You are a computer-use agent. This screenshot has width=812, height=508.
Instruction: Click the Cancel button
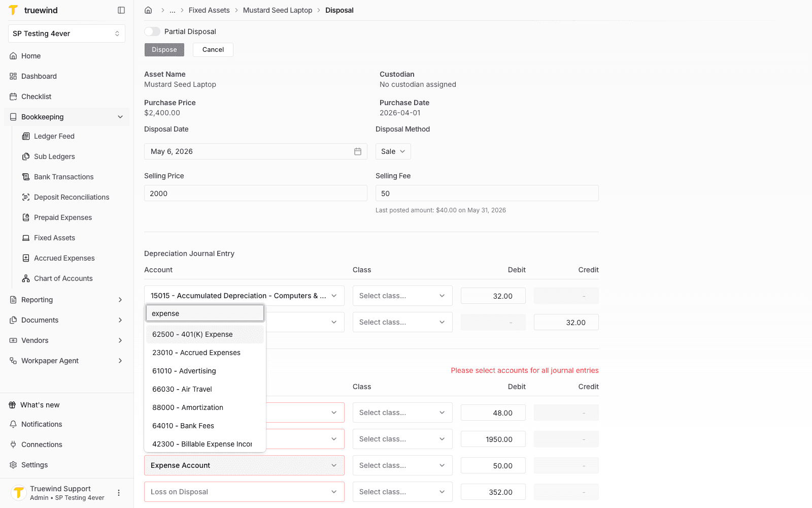click(213, 50)
